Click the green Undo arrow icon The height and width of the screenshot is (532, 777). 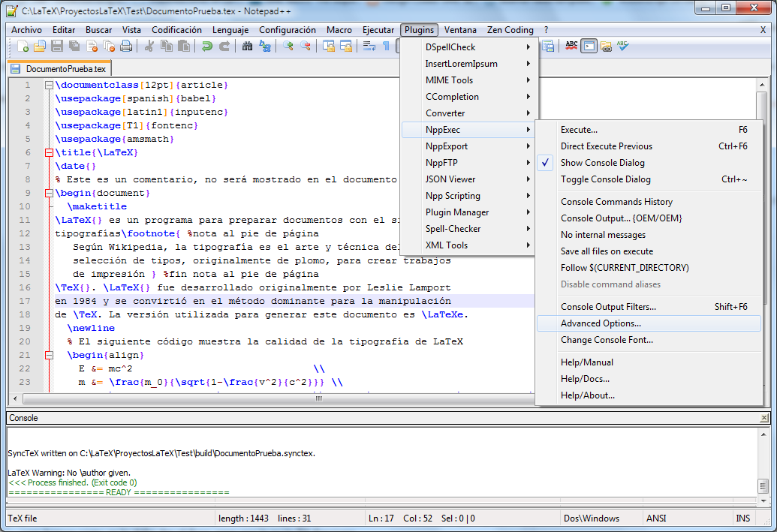click(206, 47)
